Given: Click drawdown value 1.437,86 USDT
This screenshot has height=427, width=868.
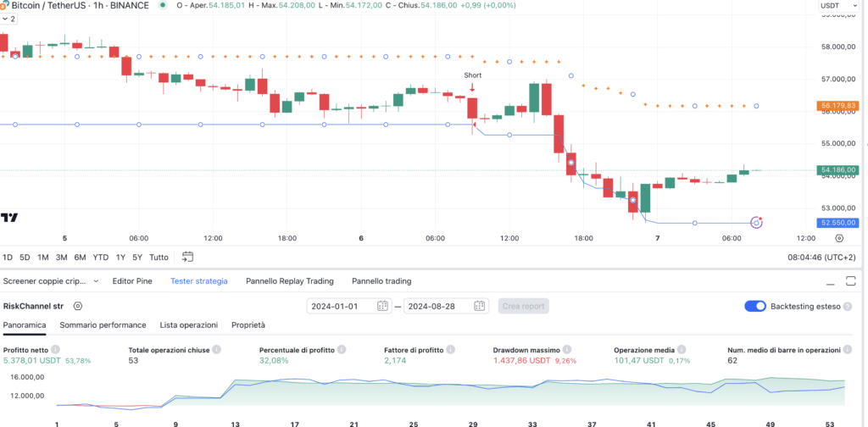Looking at the screenshot, I should (x=521, y=361).
